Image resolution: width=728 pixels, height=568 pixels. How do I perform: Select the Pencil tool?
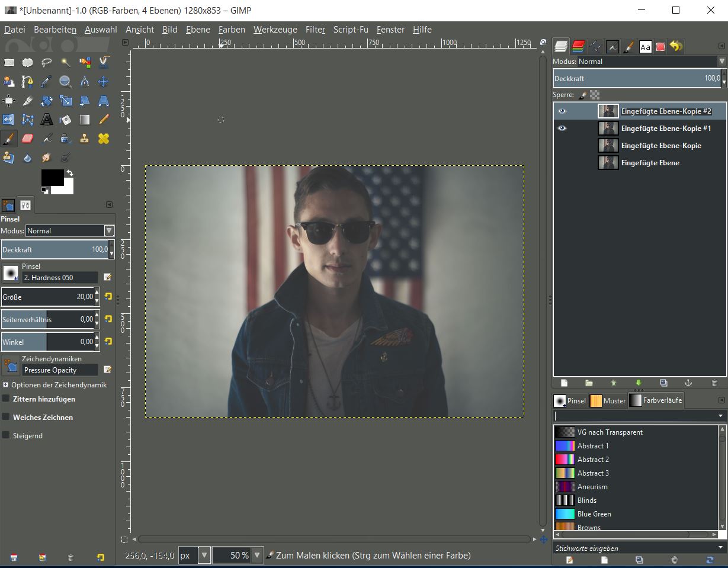coord(104,120)
